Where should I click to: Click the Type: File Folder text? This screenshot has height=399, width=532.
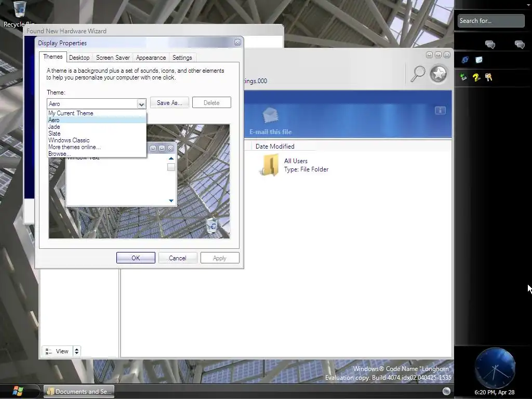(x=306, y=169)
